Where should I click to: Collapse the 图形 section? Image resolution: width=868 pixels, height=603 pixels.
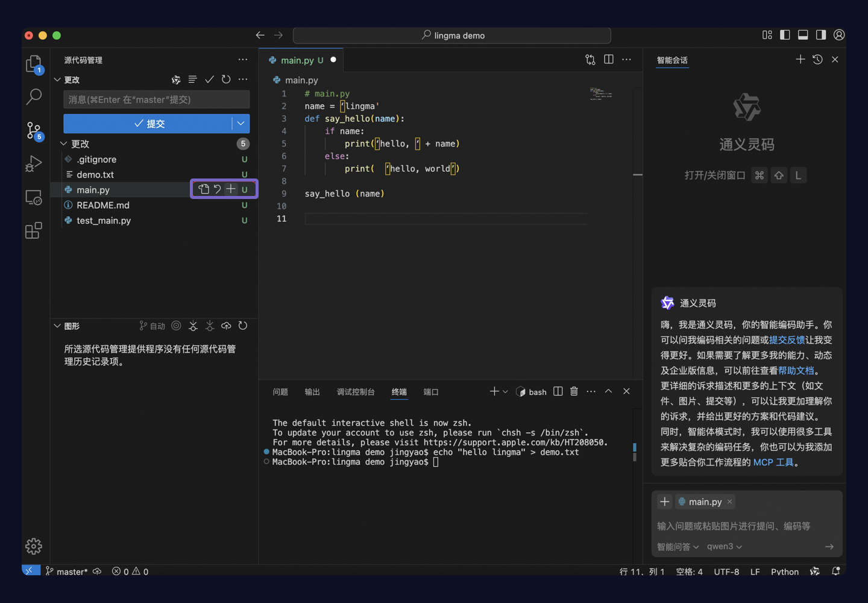57,326
